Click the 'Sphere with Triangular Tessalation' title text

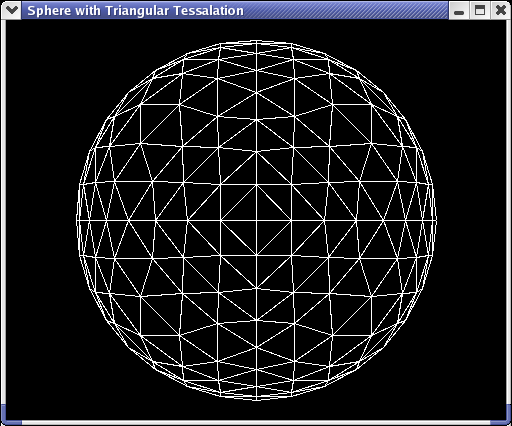[x=135, y=11]
